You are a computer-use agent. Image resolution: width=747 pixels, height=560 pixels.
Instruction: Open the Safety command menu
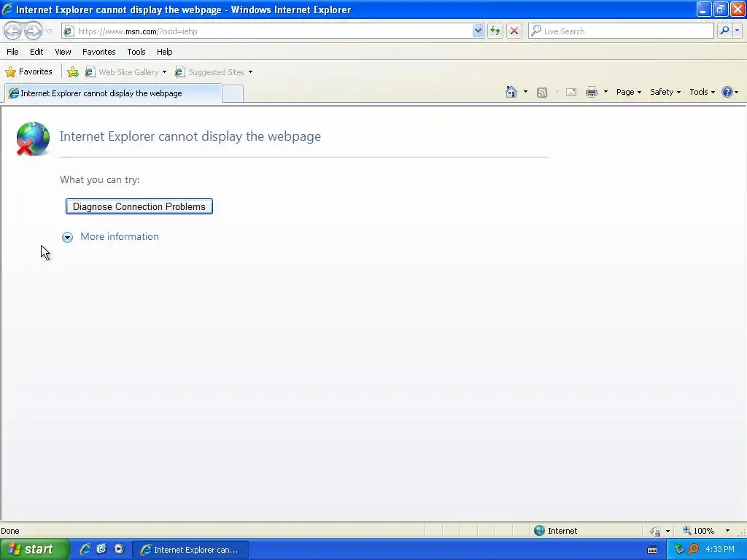pos(665,92)
